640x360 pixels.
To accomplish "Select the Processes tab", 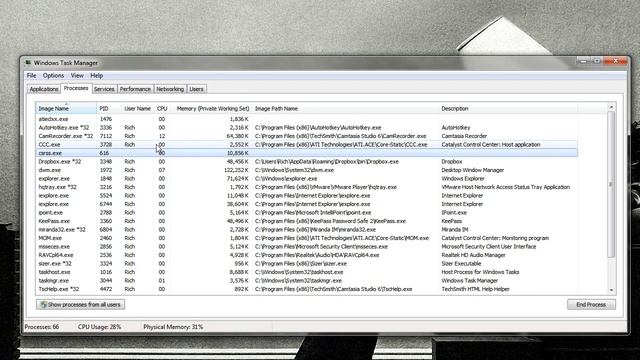I will click(76, 88).
